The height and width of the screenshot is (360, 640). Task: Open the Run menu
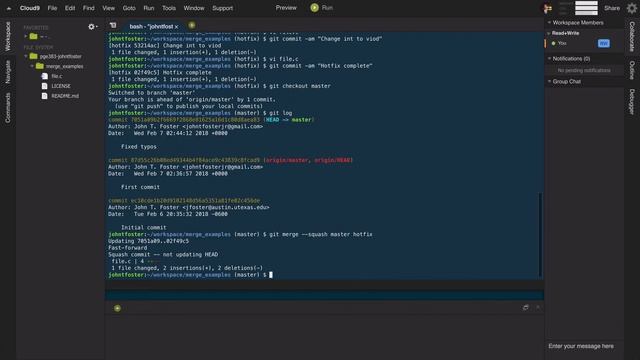(x=149, y=8)
